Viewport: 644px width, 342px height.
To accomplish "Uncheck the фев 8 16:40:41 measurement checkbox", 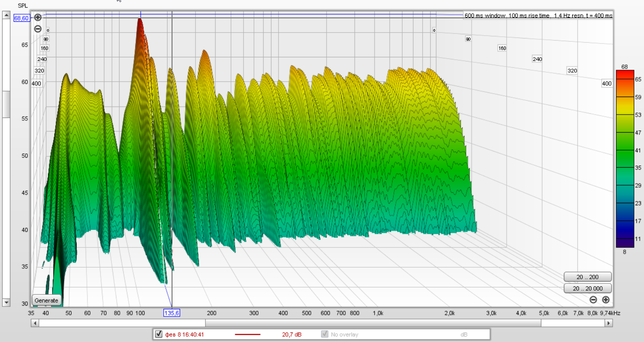I will (x=159, y=334).
